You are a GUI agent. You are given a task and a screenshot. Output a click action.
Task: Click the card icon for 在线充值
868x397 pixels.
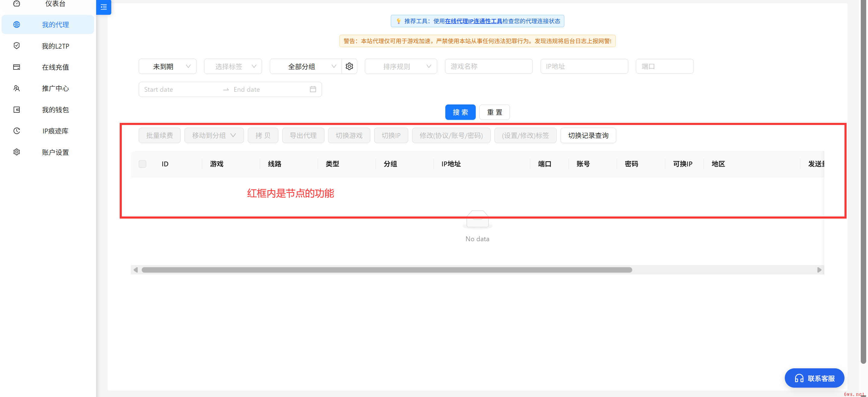tap(17, 67)
